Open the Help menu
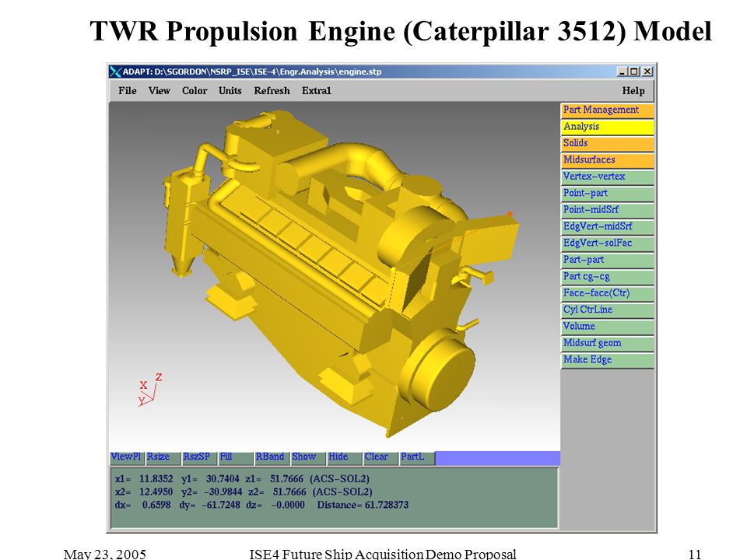The width and height of the screenshot is (747, 560). pos(633,90)
